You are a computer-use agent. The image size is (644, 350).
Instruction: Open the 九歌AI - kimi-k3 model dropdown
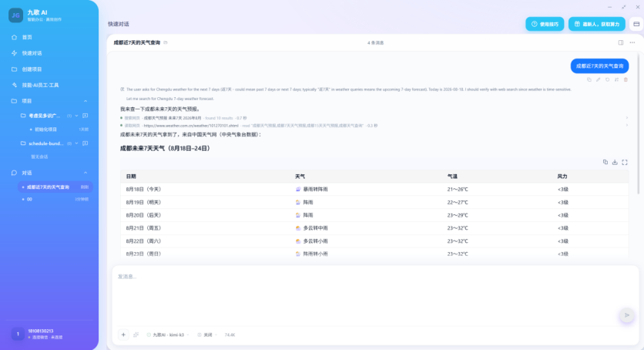coord(168,335)
